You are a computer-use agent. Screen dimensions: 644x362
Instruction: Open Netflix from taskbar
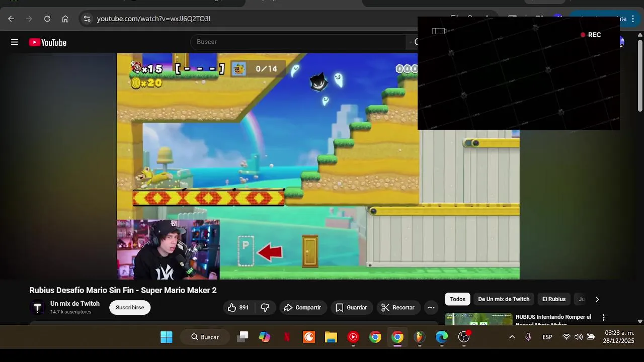click(x=287, y=337)
